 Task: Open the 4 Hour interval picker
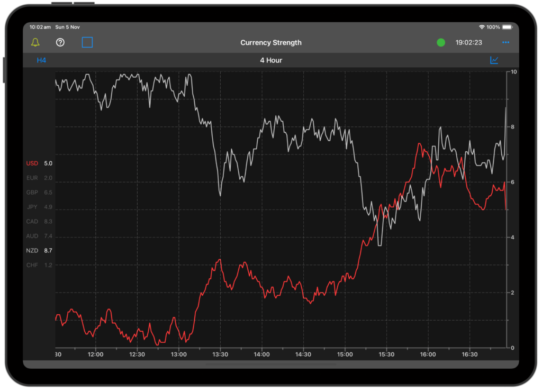tap(271, 60)
